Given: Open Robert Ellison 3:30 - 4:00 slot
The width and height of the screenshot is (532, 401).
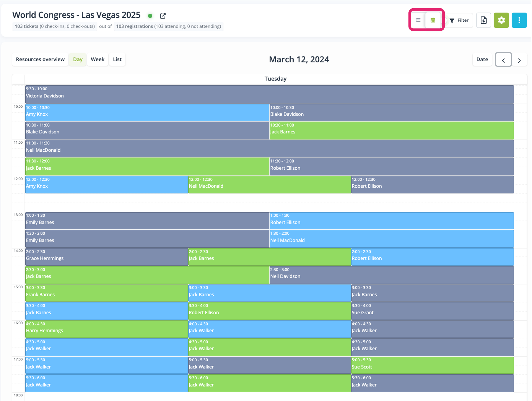Looking at the screenshot, I should (x=269, y=311).
